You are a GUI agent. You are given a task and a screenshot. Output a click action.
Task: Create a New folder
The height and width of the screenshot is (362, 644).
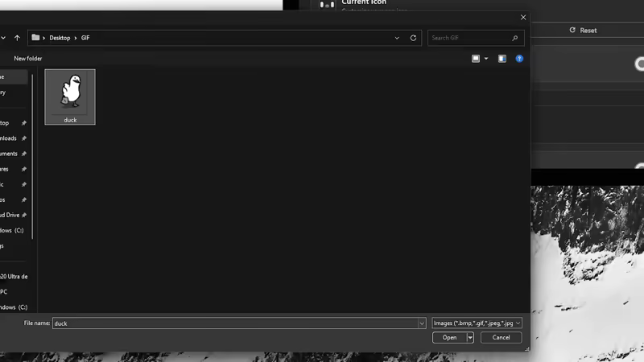pos(28,59)
